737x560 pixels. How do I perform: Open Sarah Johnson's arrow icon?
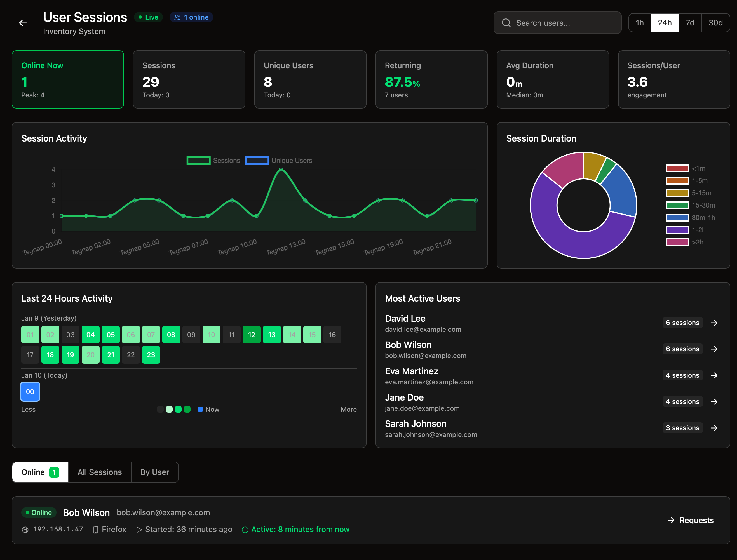pyautogui.click(x=714, y=428)
